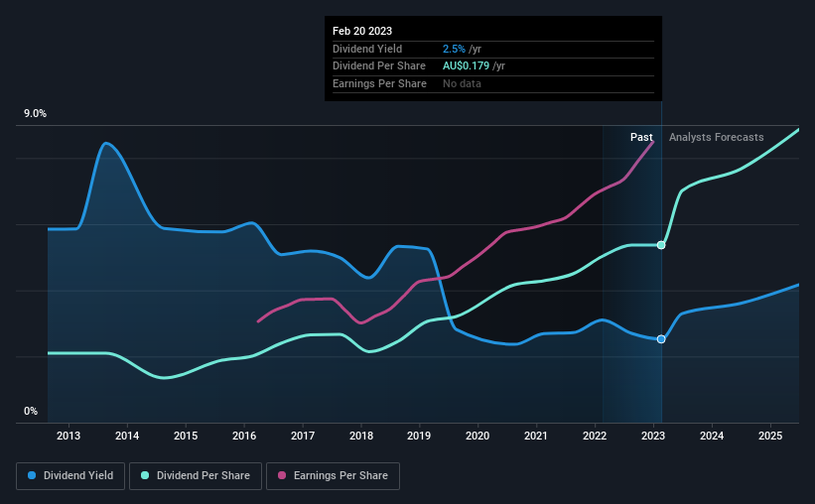Click the Dividend Yield 2.5% tooltip value
815x504 pixels.
tap(454, 49)
